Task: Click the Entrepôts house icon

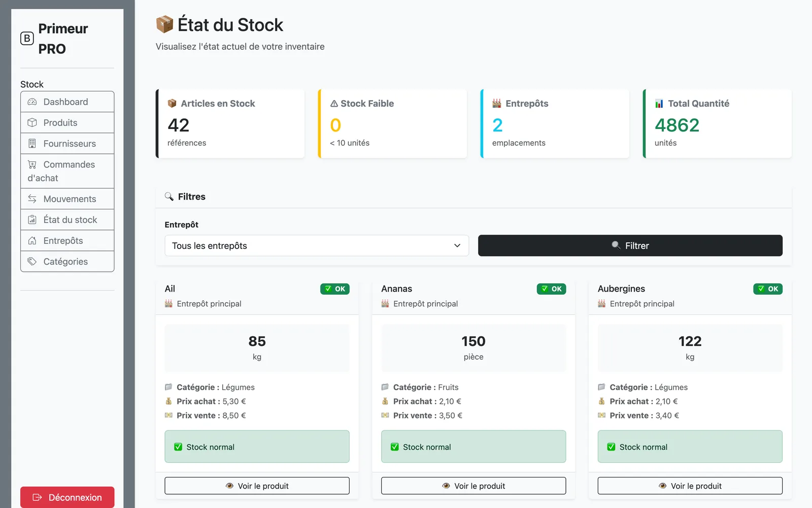Action: (32, 241)
